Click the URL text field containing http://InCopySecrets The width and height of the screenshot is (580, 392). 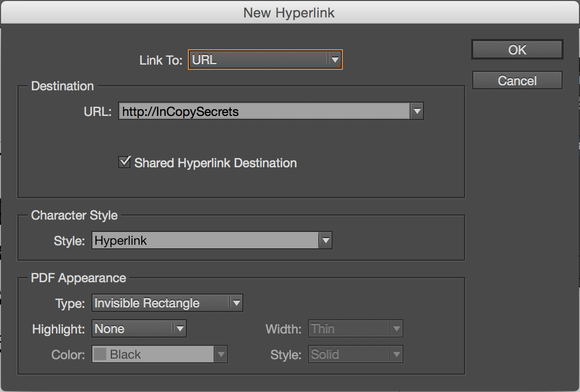264,111
